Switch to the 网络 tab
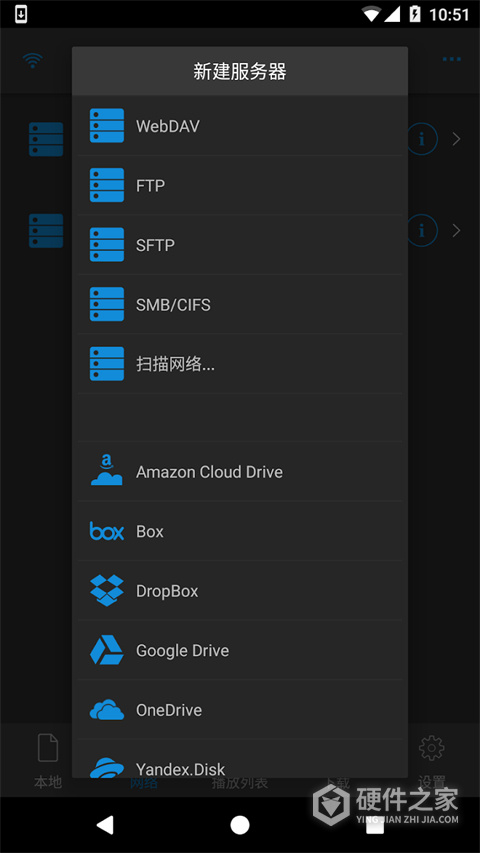This screenshot has height=853, width=480. click(x=143, y=782)
